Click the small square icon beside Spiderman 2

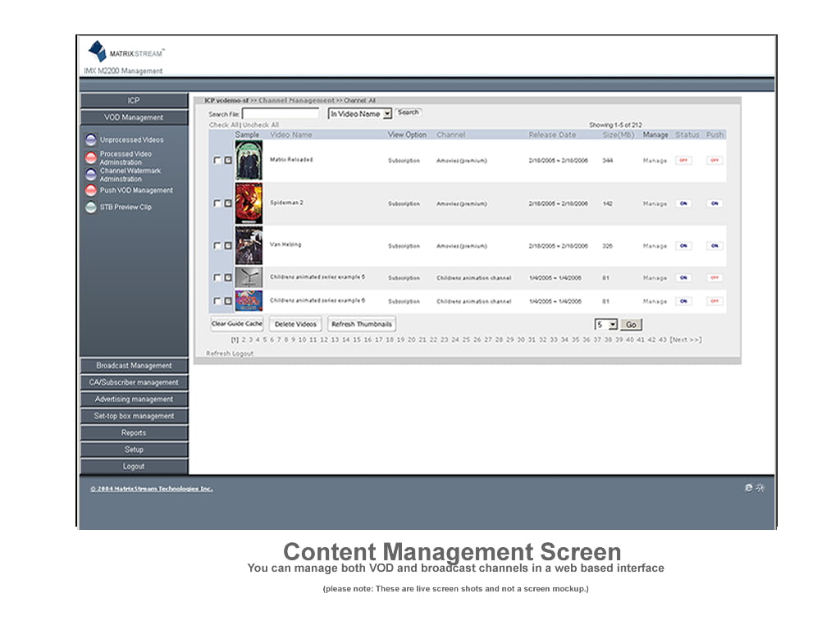[228, 203]
